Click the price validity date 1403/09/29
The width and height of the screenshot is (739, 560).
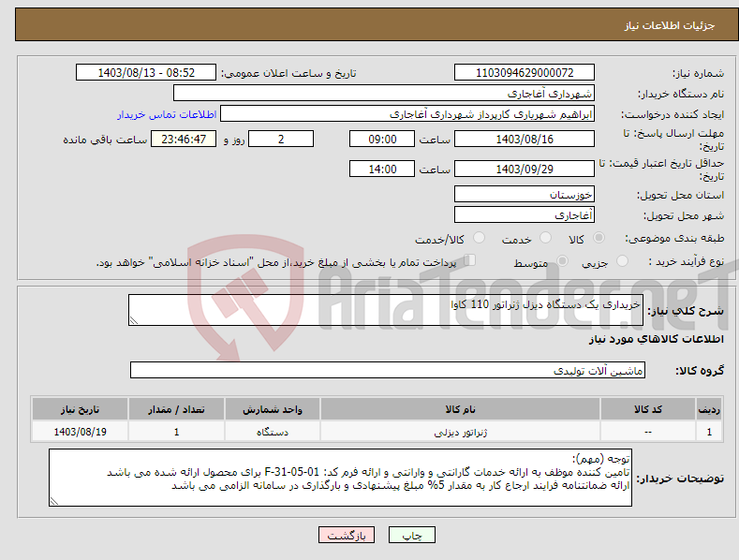coord(525,169)
